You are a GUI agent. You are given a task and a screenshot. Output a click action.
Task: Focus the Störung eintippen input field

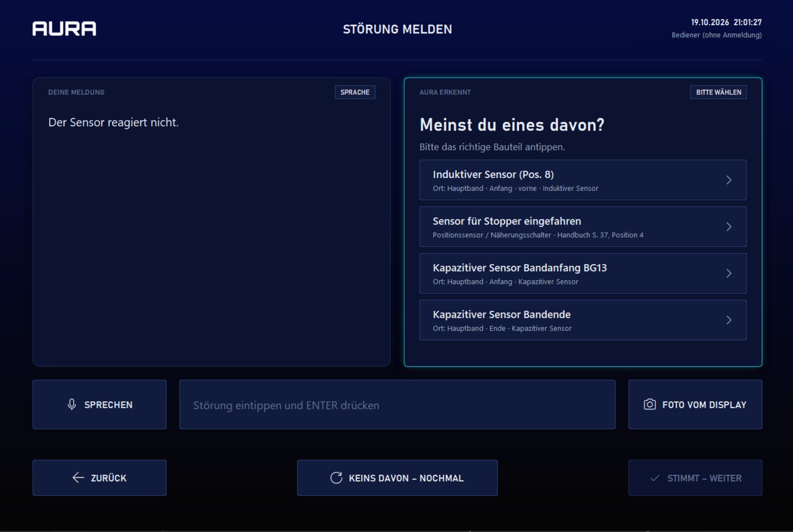click(397, 404)
